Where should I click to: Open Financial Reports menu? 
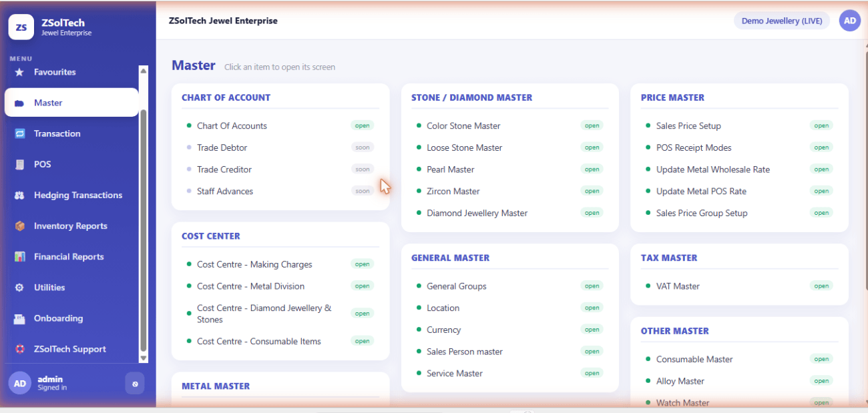71,257
